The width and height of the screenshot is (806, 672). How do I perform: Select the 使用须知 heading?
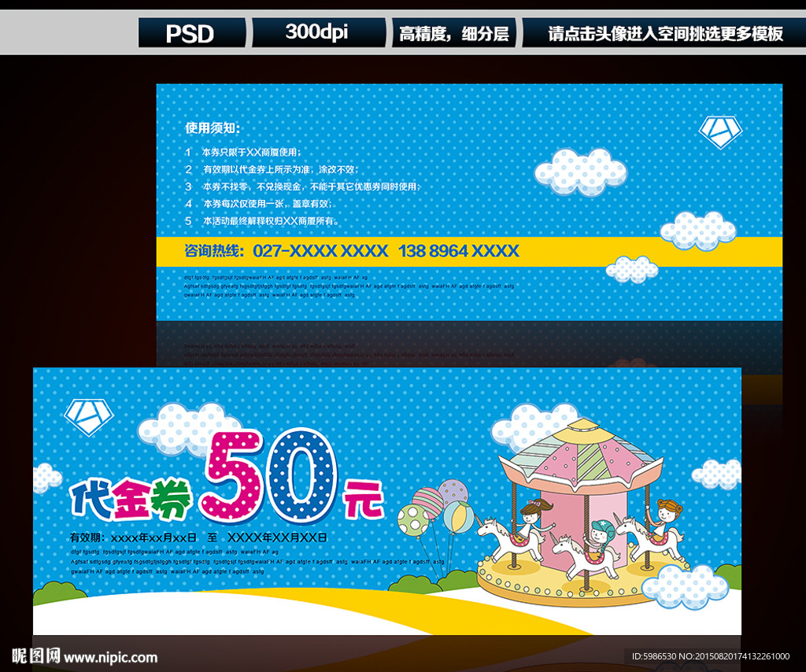[x=213, y=128]
